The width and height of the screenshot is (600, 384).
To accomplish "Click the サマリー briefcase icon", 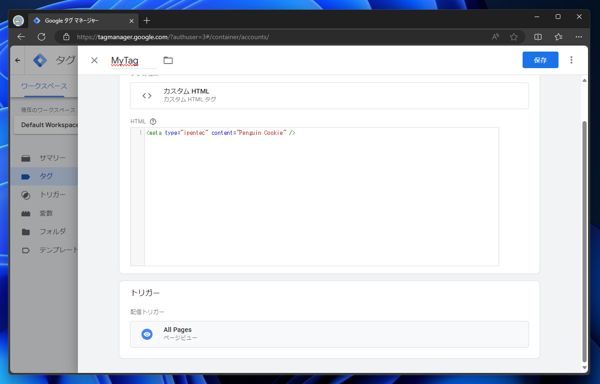I will tap(26, 158).
